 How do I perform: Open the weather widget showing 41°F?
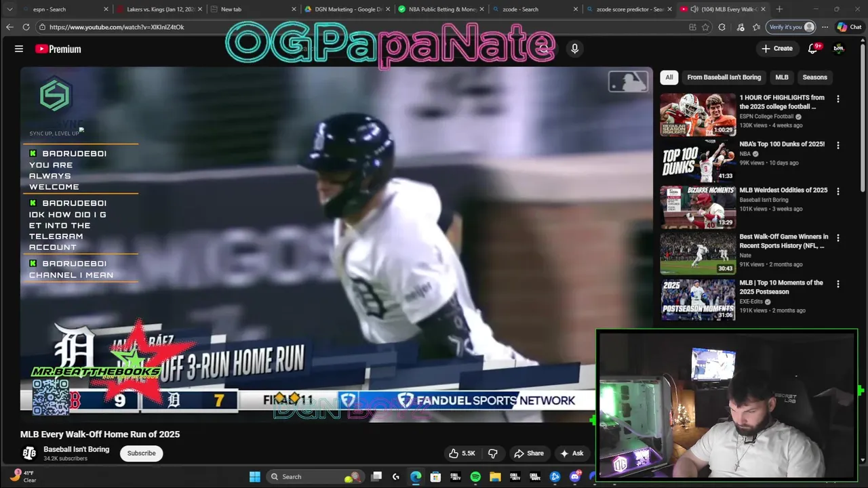pos(22,476)
